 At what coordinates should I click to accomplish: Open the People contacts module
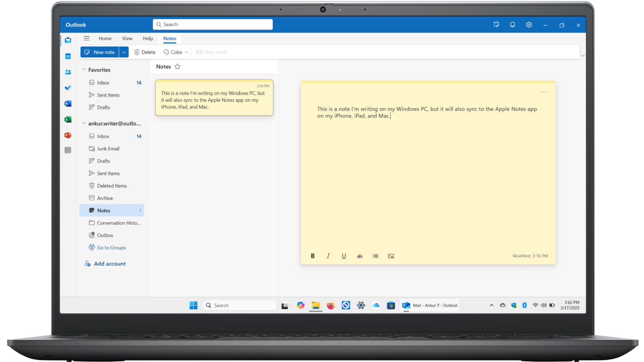[x=68, y=72]
